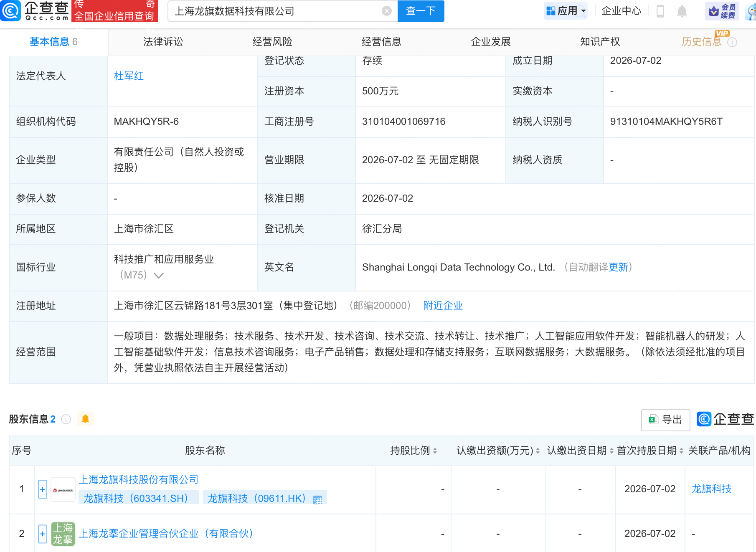Switch to 基本信息 tab
Viewport: 756px width, 552px height.
53,42
